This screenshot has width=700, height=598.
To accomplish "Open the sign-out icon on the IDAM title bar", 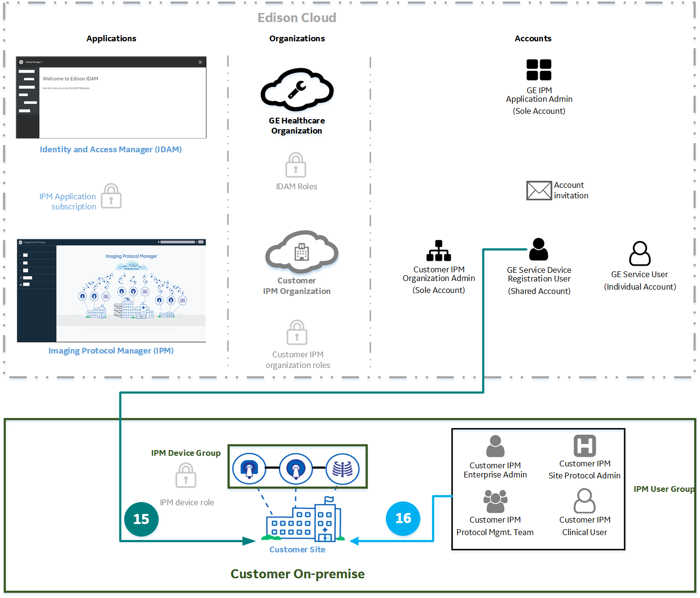I will [200, 62].
